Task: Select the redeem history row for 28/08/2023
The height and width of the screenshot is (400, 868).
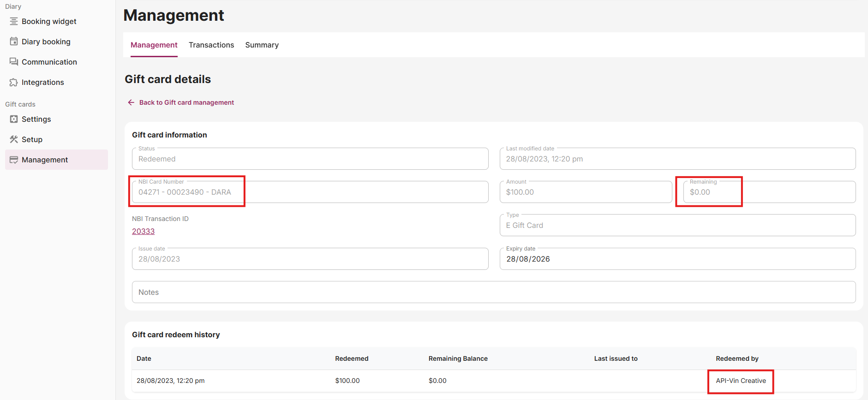Action: [493, 381]
